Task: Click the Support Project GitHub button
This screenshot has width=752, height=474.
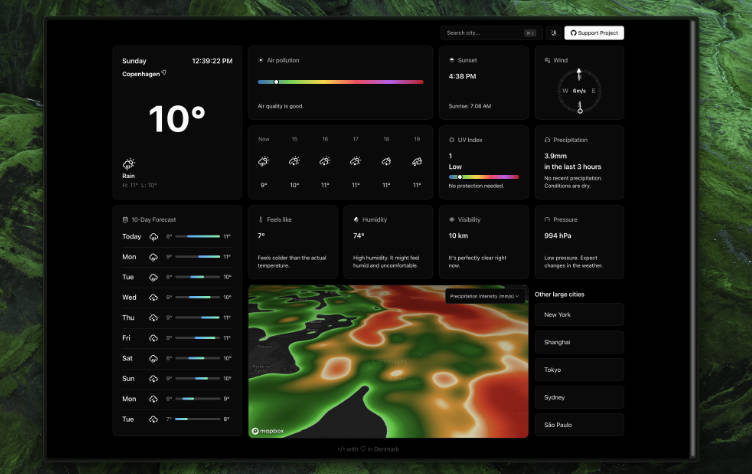Action: (594, 33)
